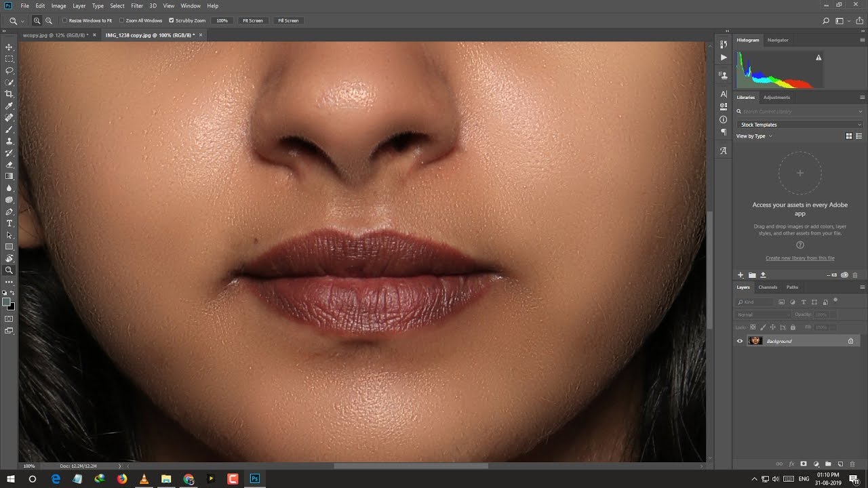Switch to the Channels tab
This screenshot has height=488, width=868.
coord(768,287)
